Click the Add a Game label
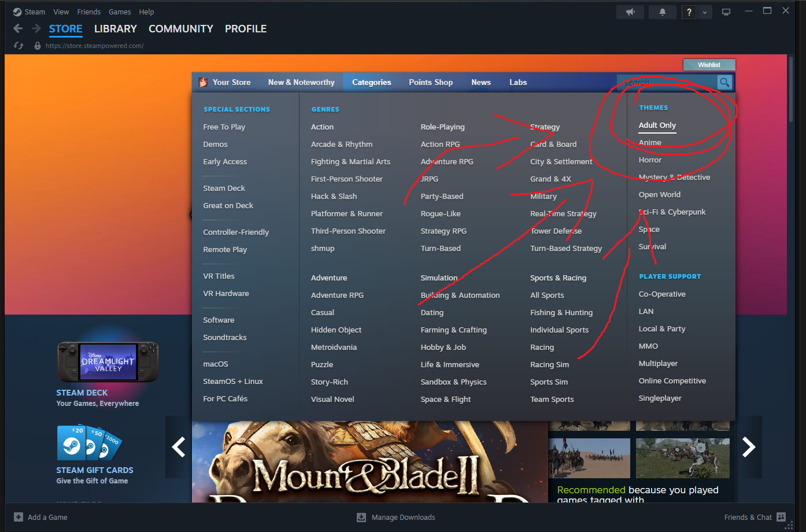 coord(47,517)
